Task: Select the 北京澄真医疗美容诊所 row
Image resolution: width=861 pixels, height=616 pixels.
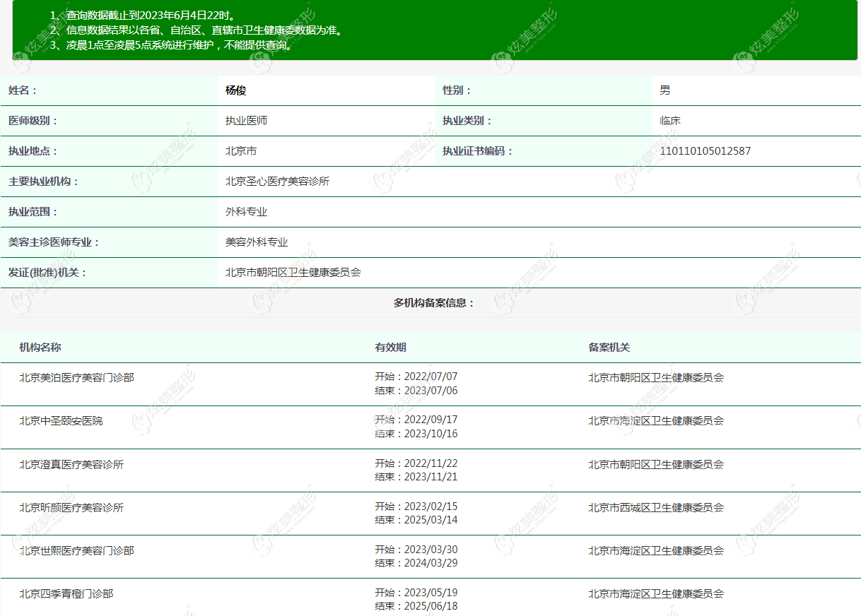Action: click(430, 470)
